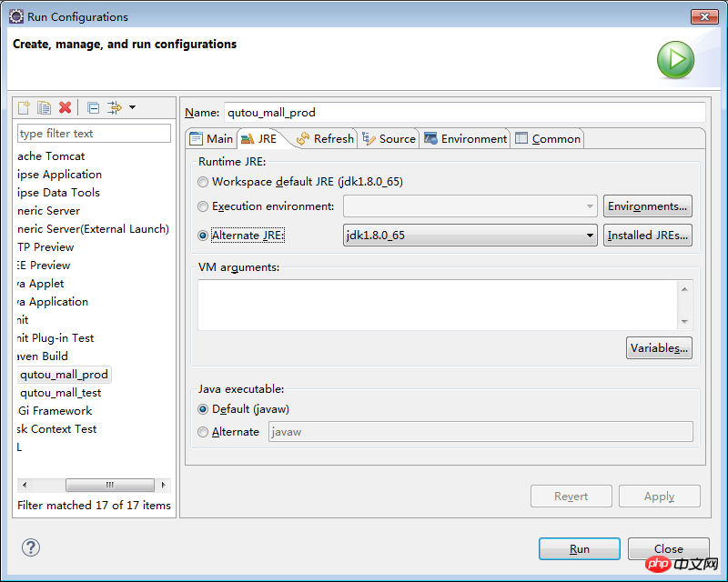728x582 pixels.
Task: Delete selected configuration with red X
Action: [x=65, y=108]
